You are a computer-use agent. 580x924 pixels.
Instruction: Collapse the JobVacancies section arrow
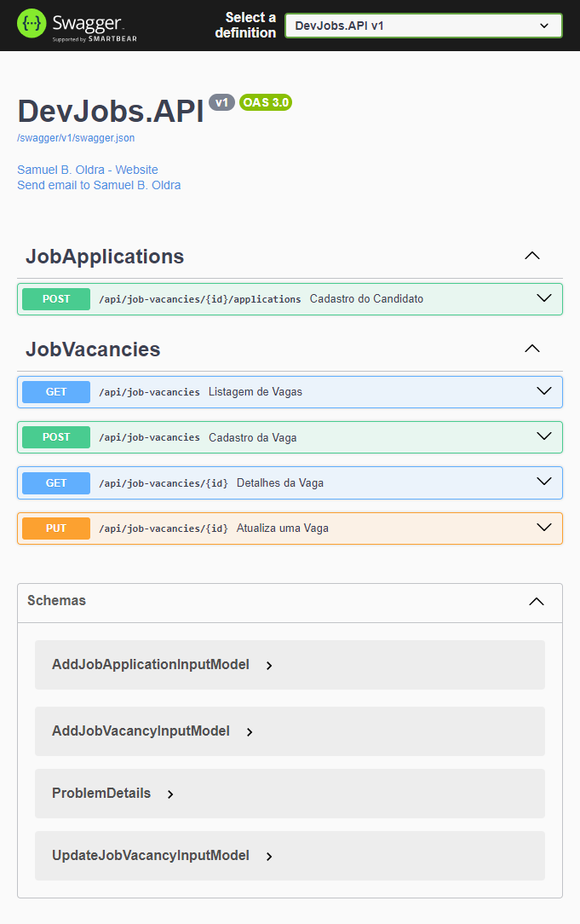(x=532, y=349)
